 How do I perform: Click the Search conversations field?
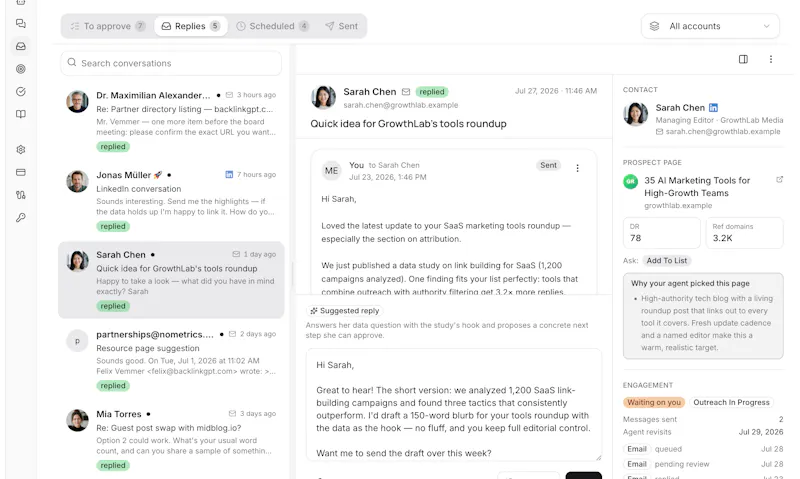pyautogui.click(x=171, y=63)
